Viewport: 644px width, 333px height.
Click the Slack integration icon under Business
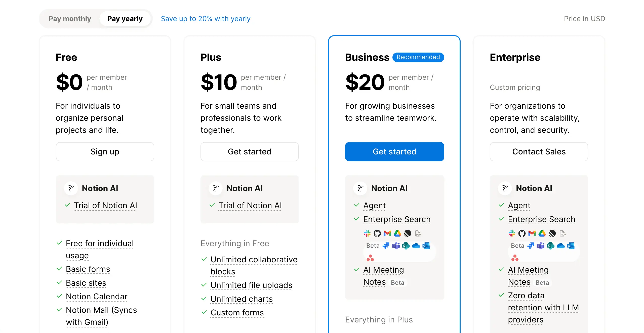pyautogui.click(x=367, y=233)
